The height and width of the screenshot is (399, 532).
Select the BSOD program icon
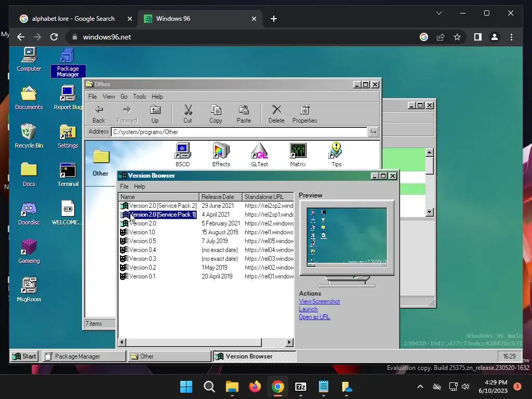182,155
